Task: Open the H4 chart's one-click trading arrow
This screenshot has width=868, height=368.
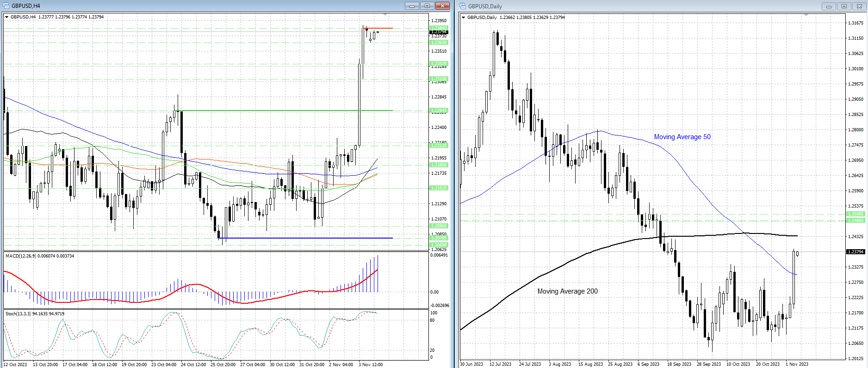Action: (7, 17)
